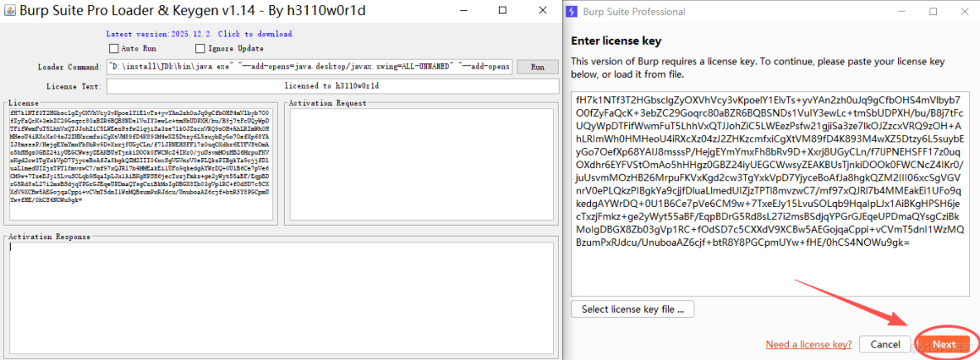Close the Burp Suite Professional dialog
Viewport: 980px width, 360px height.
(x=963, y=12)
